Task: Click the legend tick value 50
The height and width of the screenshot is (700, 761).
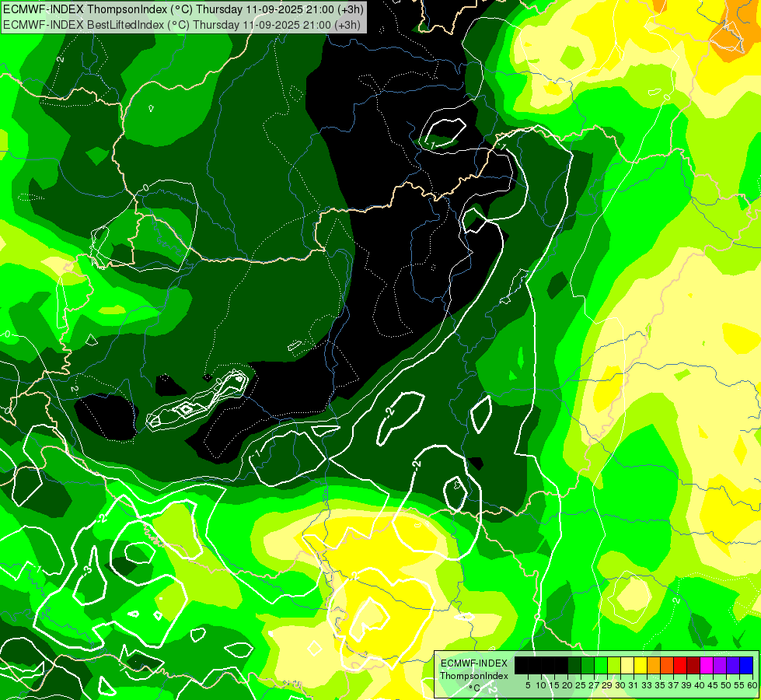Action: click(x=726, y=685)
